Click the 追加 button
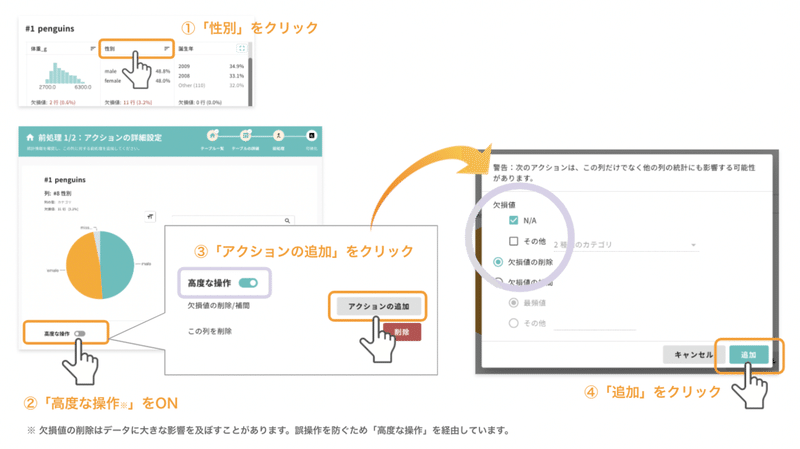 (x=748, y=355)
